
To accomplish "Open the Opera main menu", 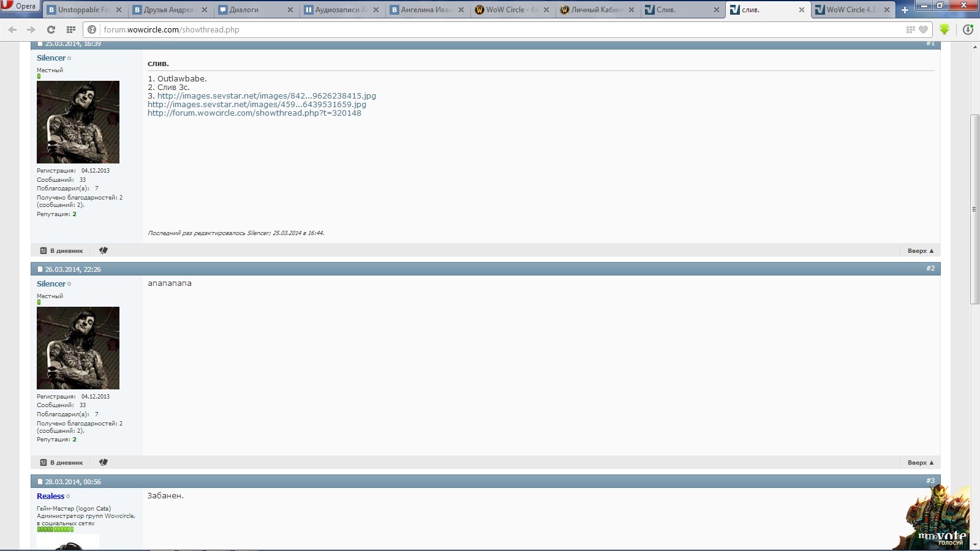I will [x=20, y=7].
